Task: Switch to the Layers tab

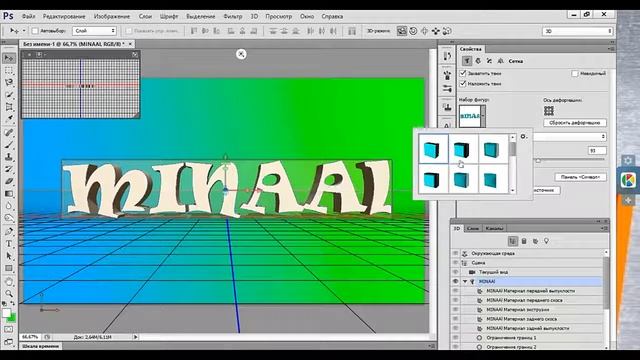Action: pos(473,229)
